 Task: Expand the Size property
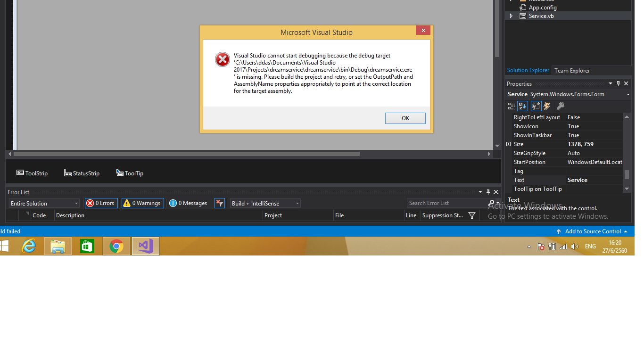coord(509,144)
